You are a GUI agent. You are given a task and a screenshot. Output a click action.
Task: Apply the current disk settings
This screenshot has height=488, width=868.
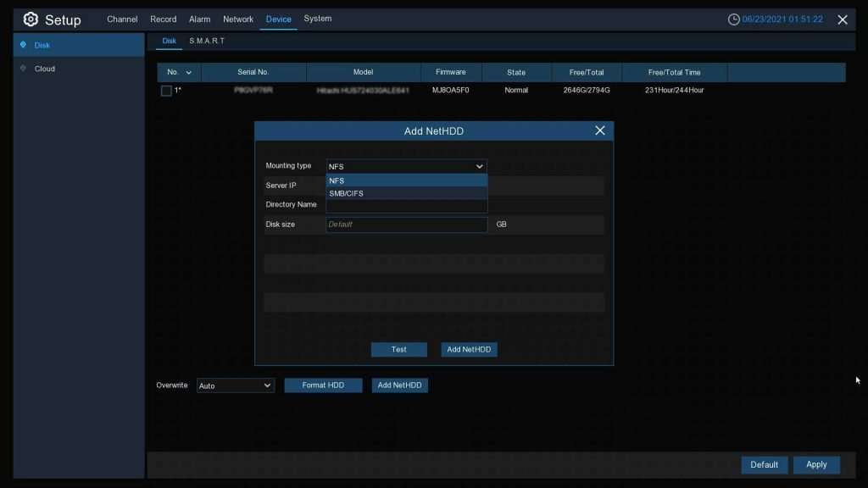pos(816,464)
